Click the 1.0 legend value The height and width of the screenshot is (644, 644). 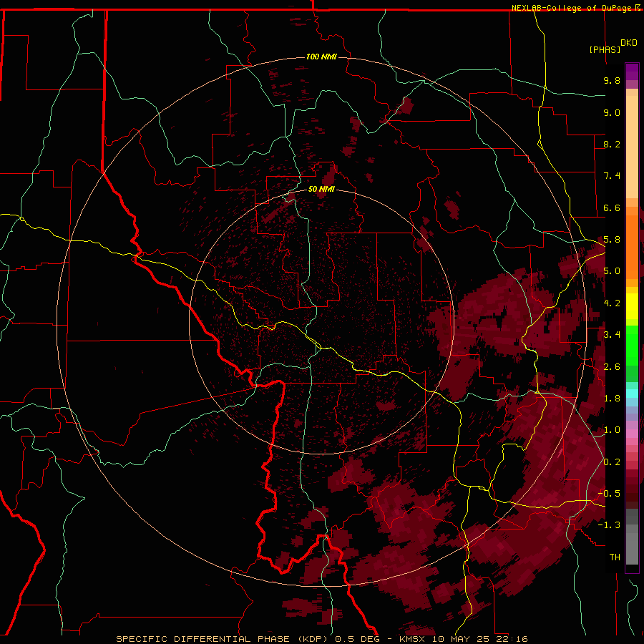pos(612,430)
